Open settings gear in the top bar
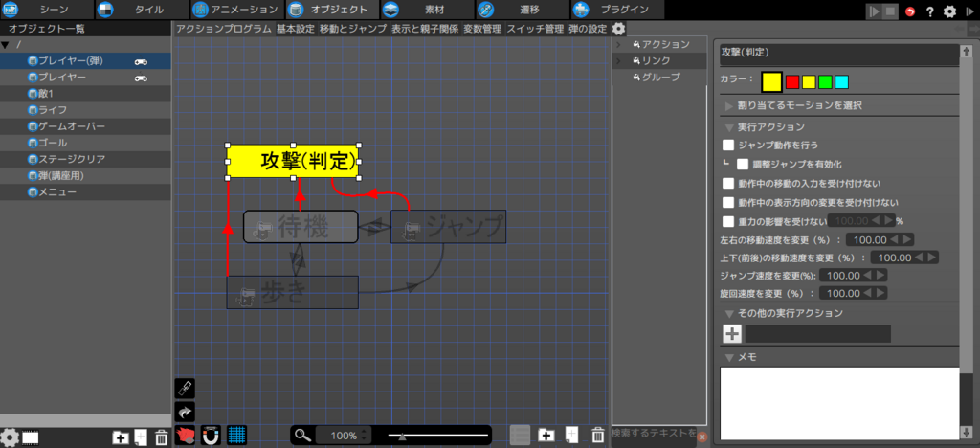 (x=949, y=11)
